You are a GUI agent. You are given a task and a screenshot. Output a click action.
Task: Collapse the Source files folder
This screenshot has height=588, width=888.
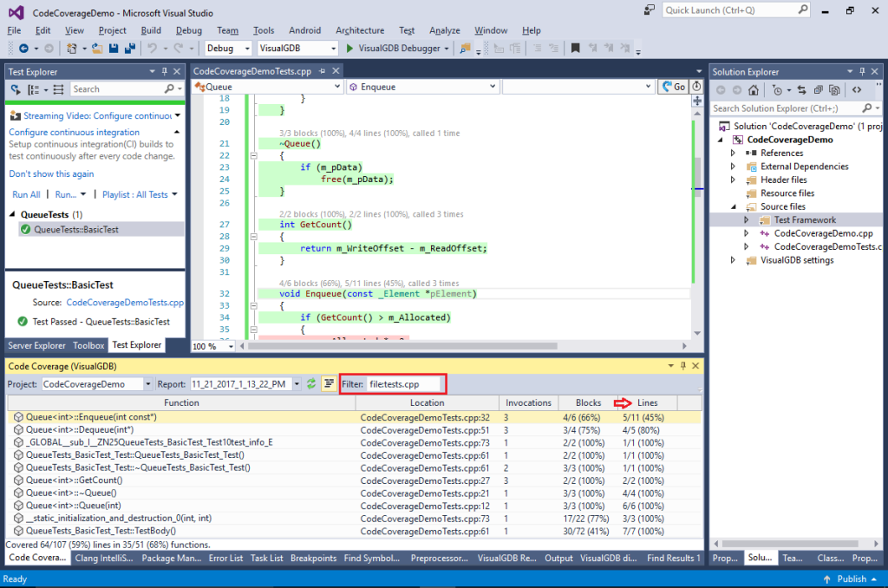pyautogui.click(x=734, y=206)
